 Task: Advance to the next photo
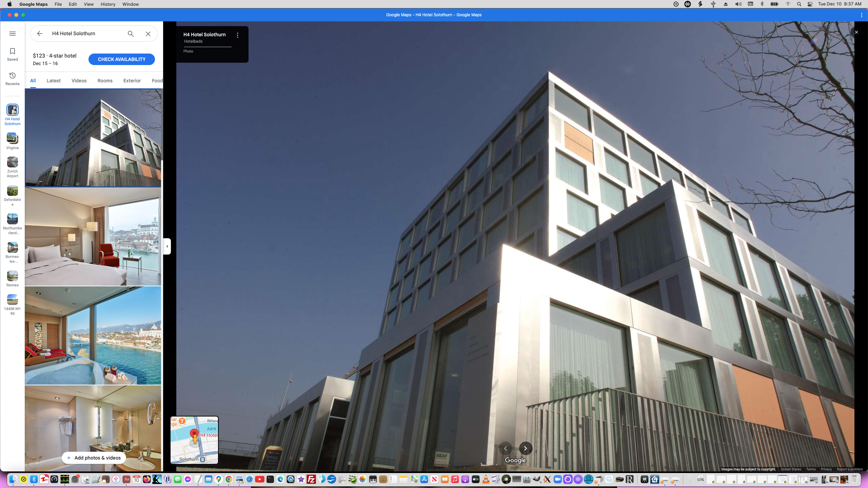point(525,448)
